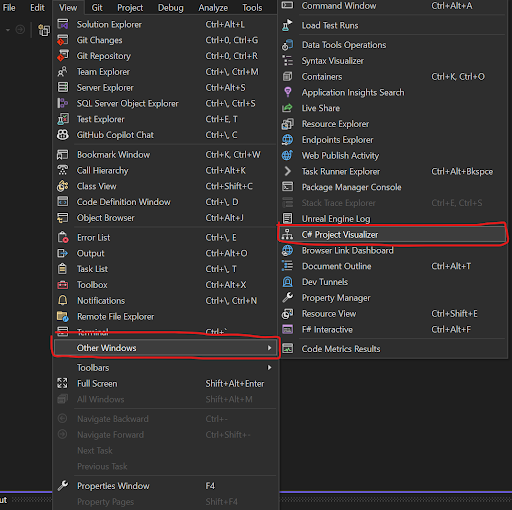The width and height of the screenshot is (512, 510).
Task: Click the Endpoints Explorer globe icon
Action: click(287, 140)
